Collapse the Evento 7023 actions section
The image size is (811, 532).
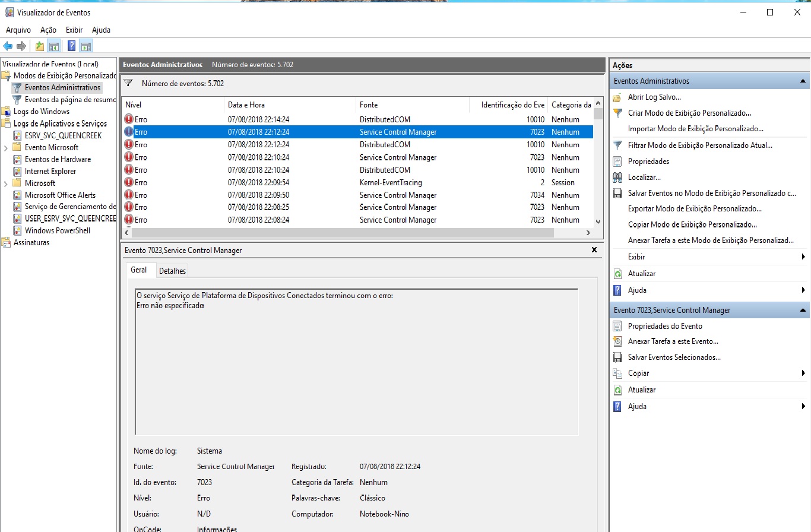point(803,310)
